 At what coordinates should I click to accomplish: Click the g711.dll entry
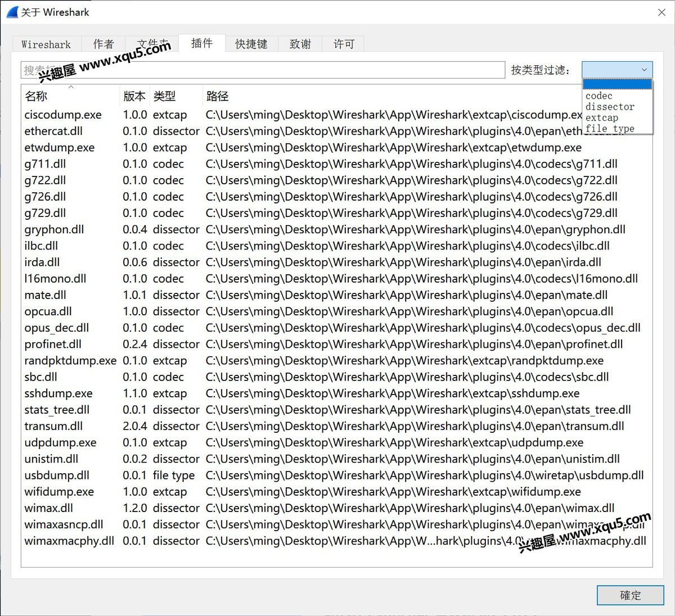pos(45,164)
